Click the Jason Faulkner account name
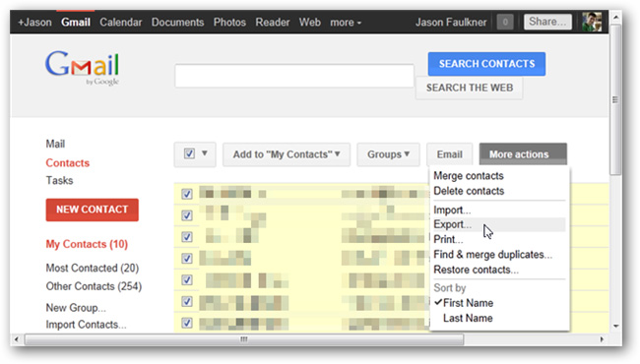 (x=451, y=22)
